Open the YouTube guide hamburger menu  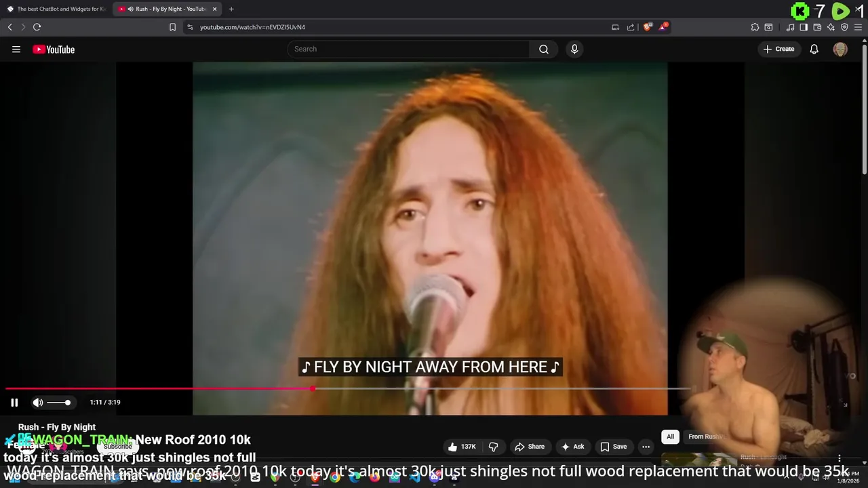tap(16, 49)
